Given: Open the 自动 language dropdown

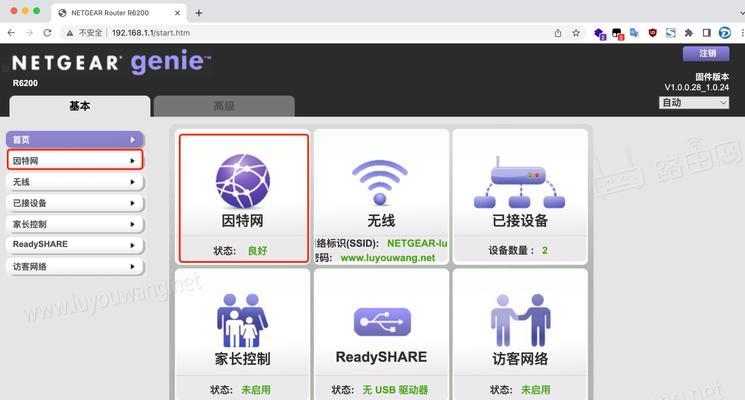Looking at the screenshot, I should [694, 103].
